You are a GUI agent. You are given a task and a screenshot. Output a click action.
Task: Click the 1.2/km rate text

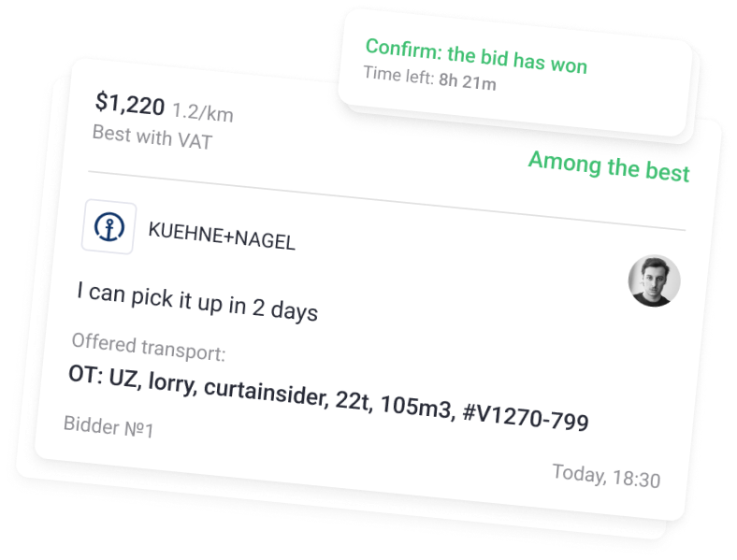(203, 114)
